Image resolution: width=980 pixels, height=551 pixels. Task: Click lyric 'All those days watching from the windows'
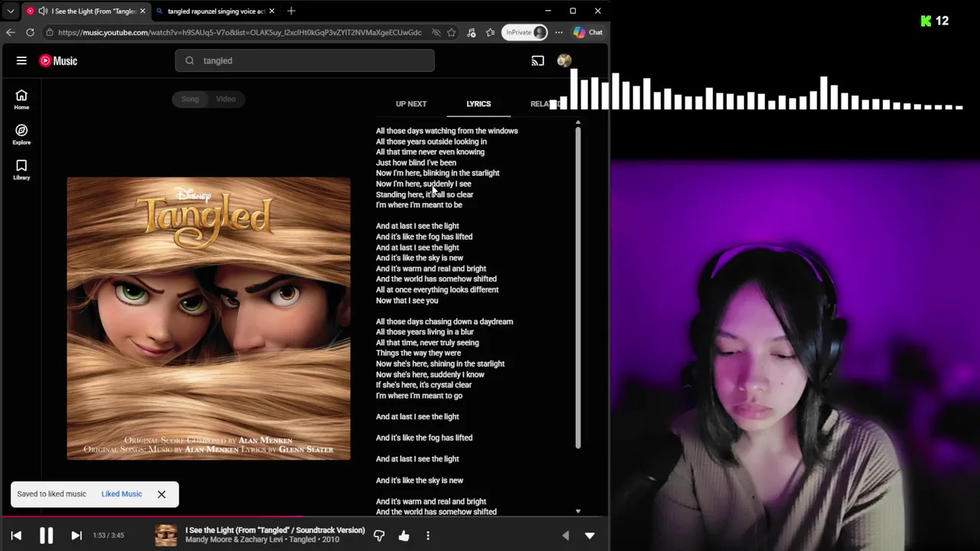(x=446, y=131)
